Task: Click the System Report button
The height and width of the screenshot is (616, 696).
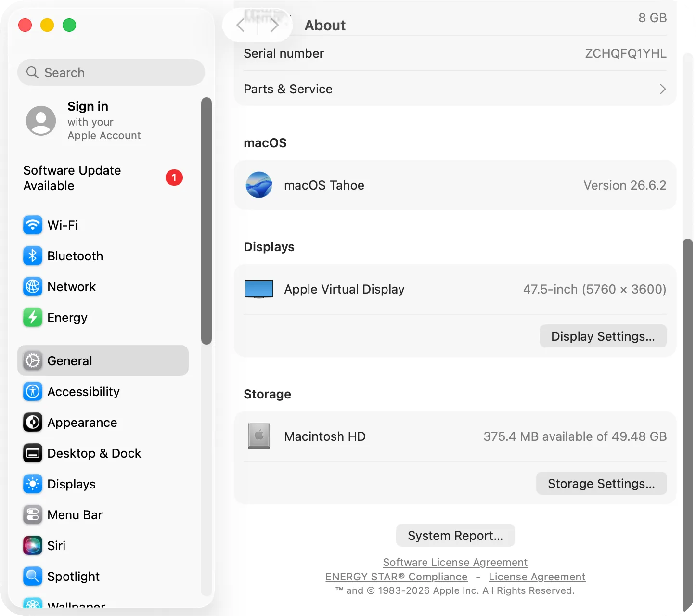Action: click(455, 535)
